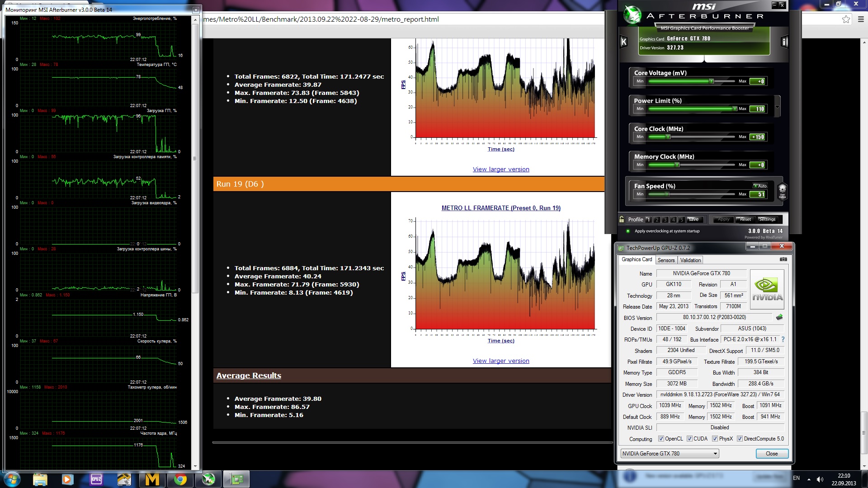Image resolution: width=868 pixels, height=488 pixels.
Task: Click the profile lock padlock icon
Action: pos(622,219)
